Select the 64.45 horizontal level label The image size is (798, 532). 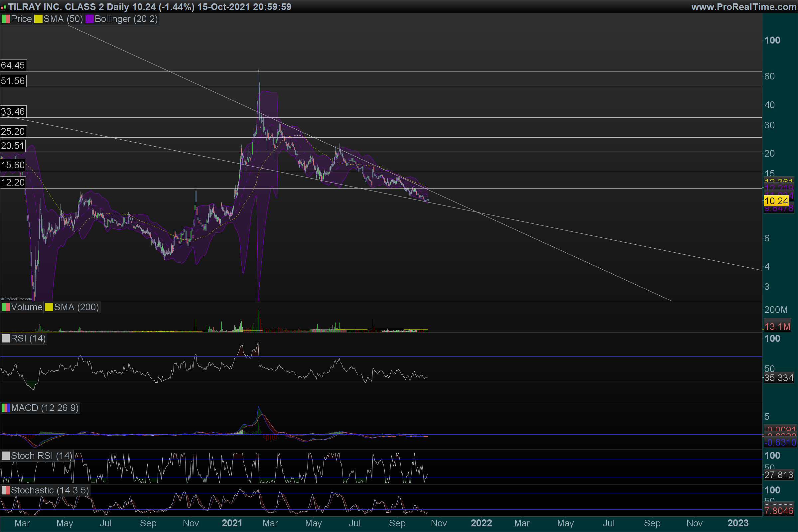tap(13, 65)
